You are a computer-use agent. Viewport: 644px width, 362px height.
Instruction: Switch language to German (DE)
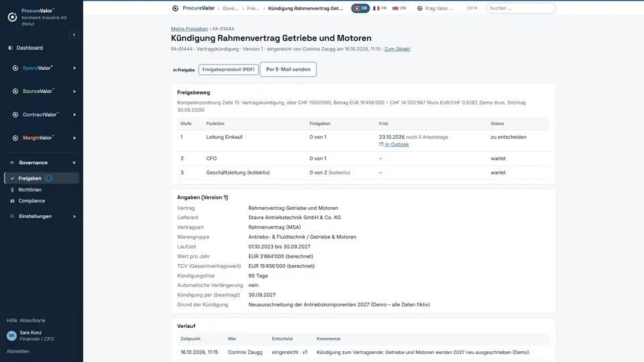pyautogui.click(x=361, y=8)
